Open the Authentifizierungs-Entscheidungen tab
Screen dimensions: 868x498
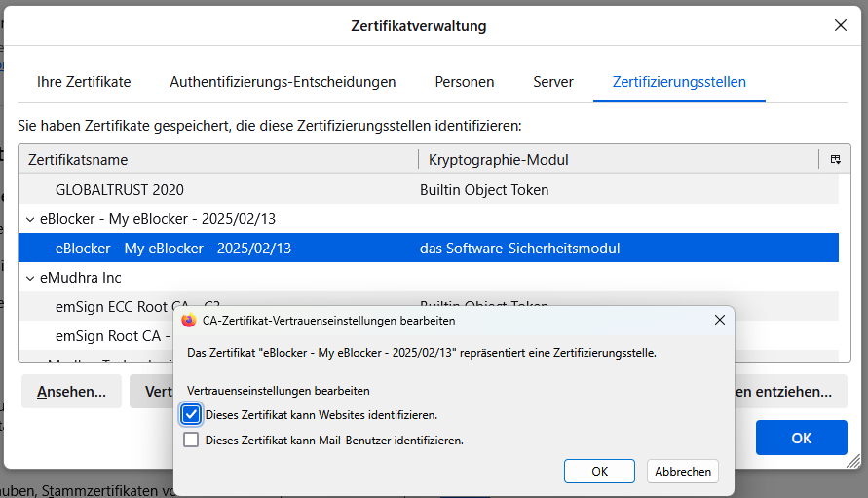(x=283, y=82)
